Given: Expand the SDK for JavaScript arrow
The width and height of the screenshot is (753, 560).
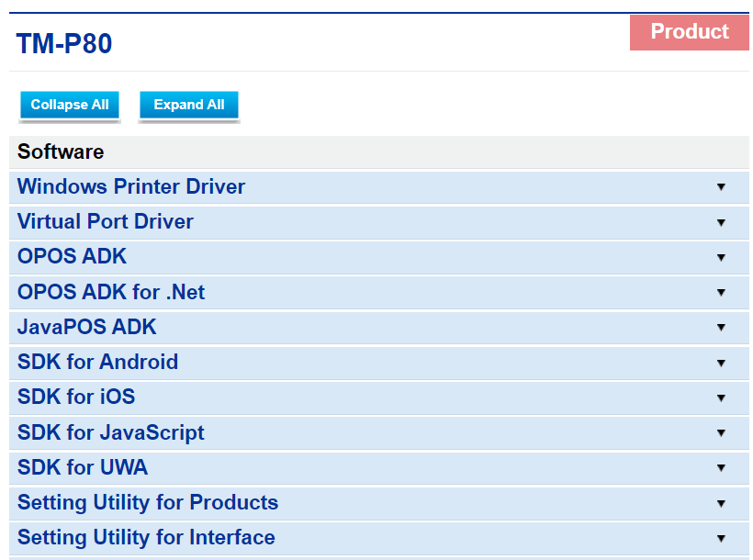Looking at the screenshot, I should click(x=721, y=433).
